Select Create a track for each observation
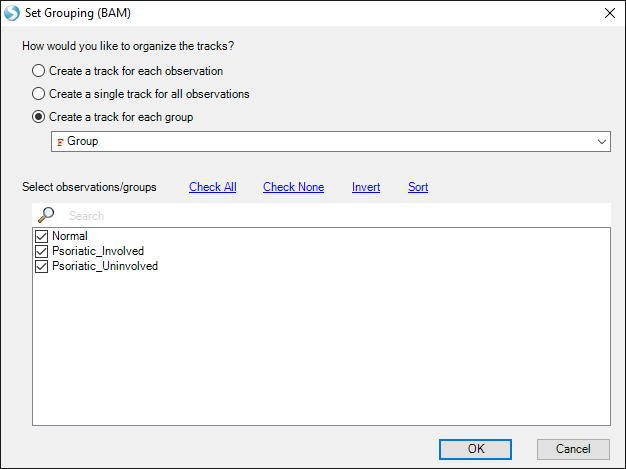626x469 pixels. 38,71
